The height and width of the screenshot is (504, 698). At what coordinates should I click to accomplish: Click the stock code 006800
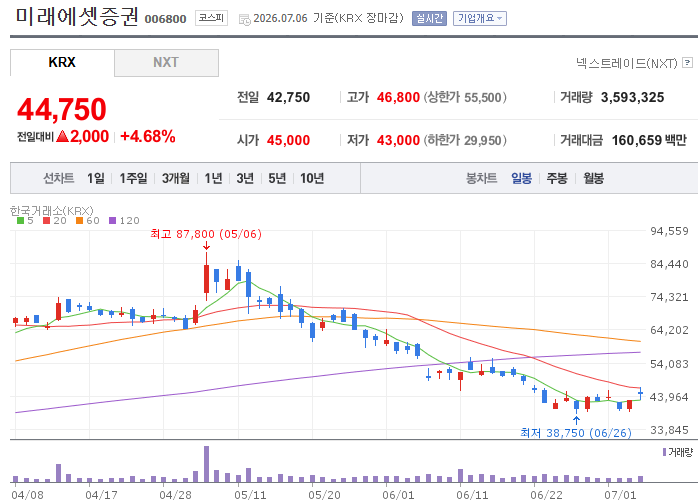165,19
